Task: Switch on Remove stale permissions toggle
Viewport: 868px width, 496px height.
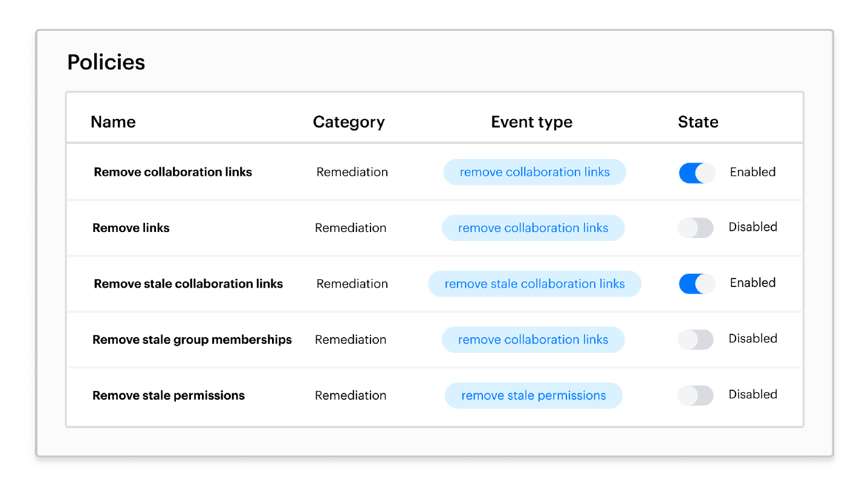Action: tap(696, 396)
